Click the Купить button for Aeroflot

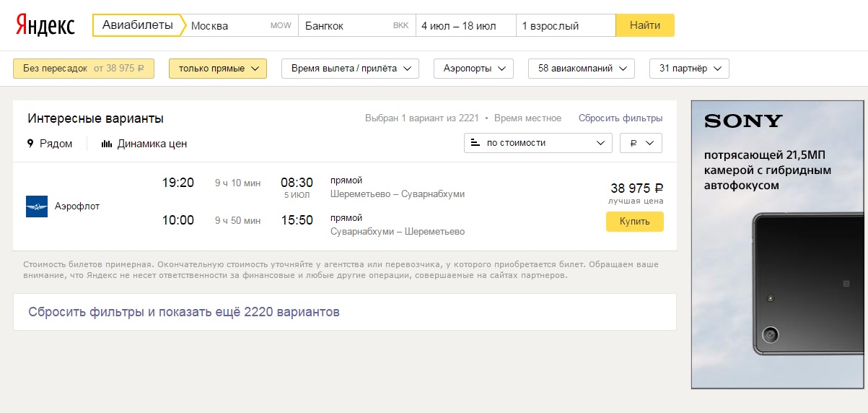click(634, 222)
